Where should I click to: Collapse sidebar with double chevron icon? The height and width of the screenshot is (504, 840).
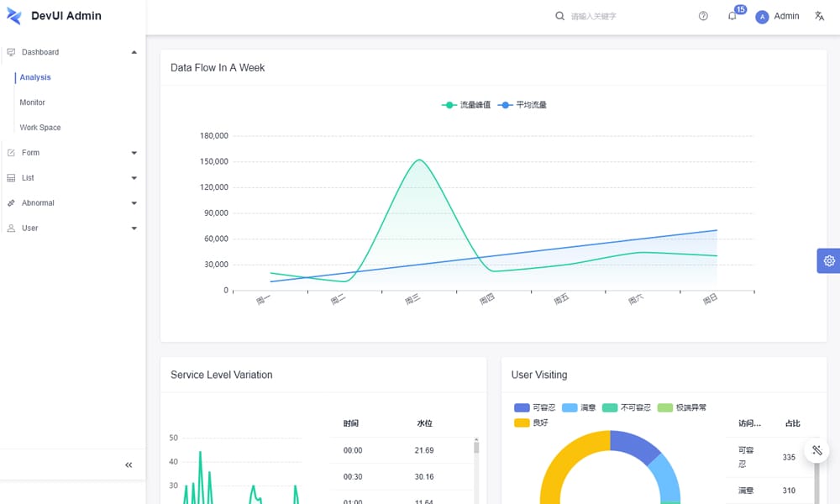(x=129, y=465)
